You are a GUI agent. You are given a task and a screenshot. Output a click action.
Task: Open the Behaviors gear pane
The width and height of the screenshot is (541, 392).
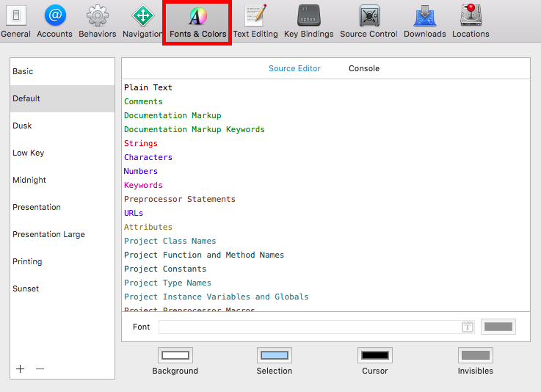coord(98,21)
